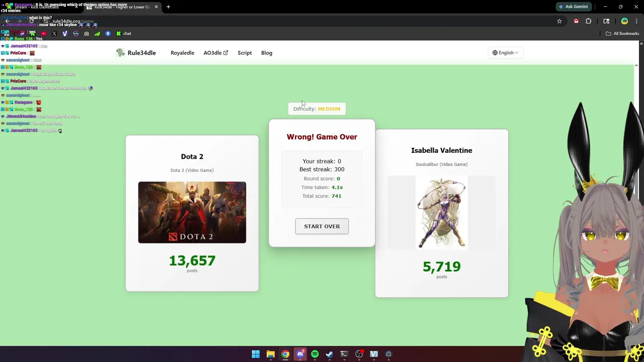Open the purple V bookmark icon
This screenshot has width=644, height=362.
pyautogui.click(x=65, y=34)
